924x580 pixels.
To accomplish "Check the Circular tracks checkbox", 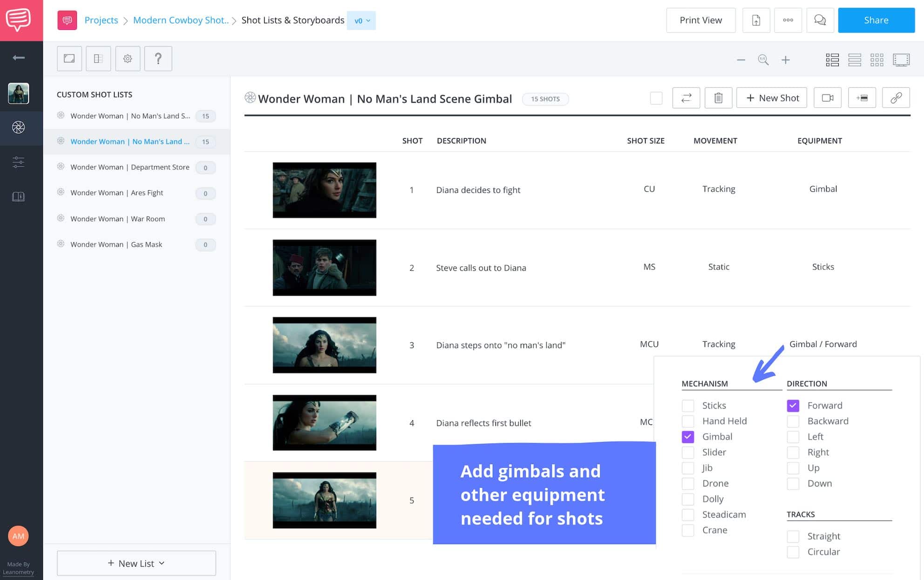I will tap(793, 552).
